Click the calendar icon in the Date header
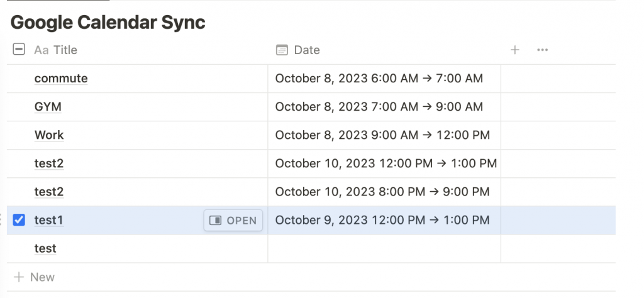This screenshot has height=298, width=644. (x=282, y=50)
